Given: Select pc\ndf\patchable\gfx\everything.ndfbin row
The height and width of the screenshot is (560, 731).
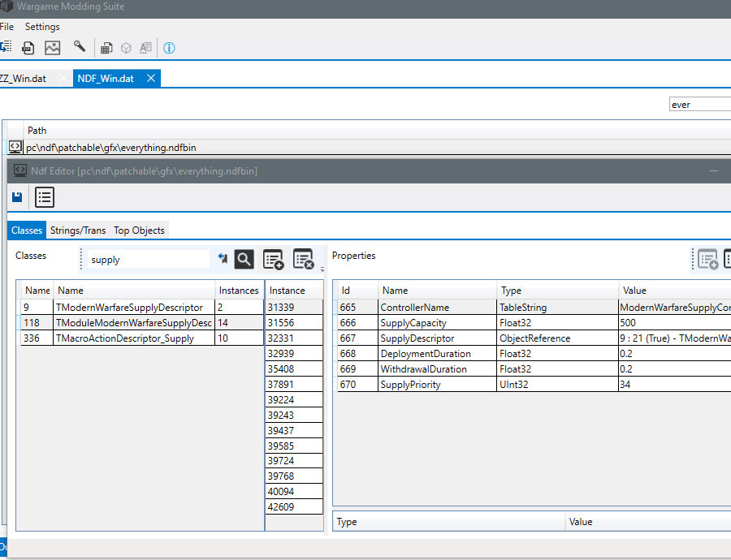Looking at the screenshot, I should (x=370, y=147).
